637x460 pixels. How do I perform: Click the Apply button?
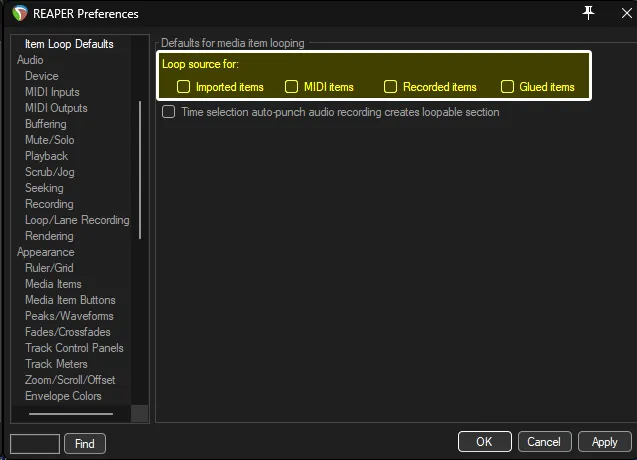604,442
